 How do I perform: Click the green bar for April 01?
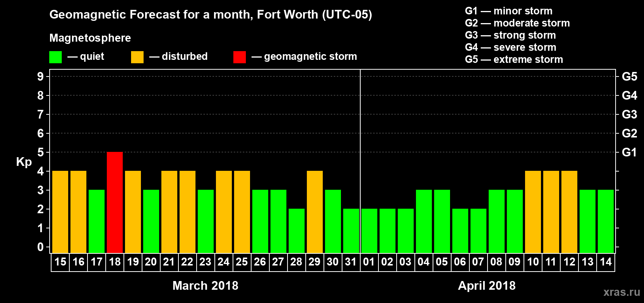[x=369, y=231]
